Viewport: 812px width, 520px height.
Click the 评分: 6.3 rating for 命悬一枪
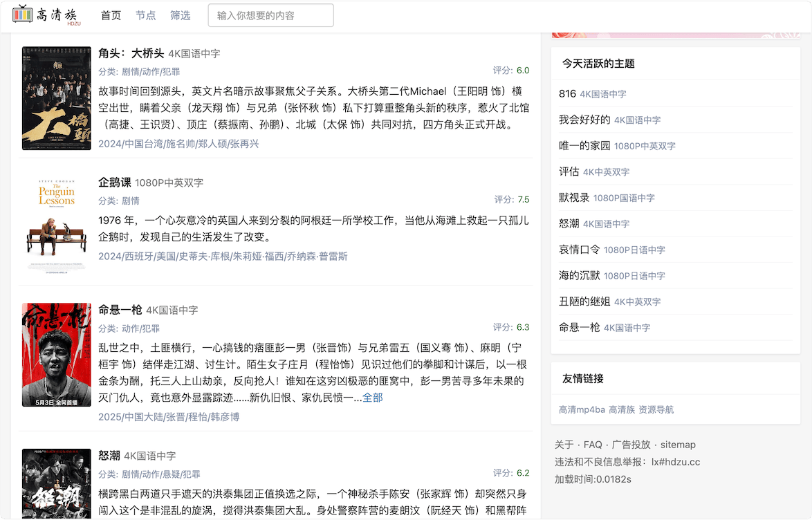click(x=511, y=327)
